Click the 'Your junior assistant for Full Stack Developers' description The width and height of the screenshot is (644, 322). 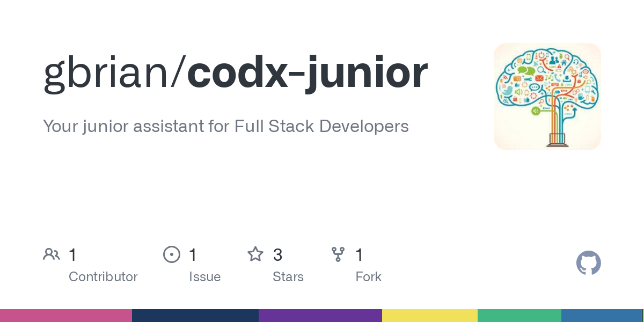[x=226, y=127]
